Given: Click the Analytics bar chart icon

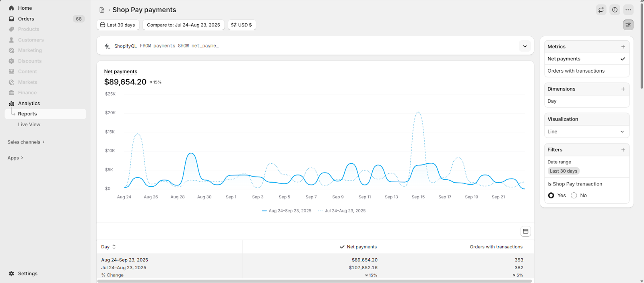Looking at the screenshot, I should tap(11, 103).
